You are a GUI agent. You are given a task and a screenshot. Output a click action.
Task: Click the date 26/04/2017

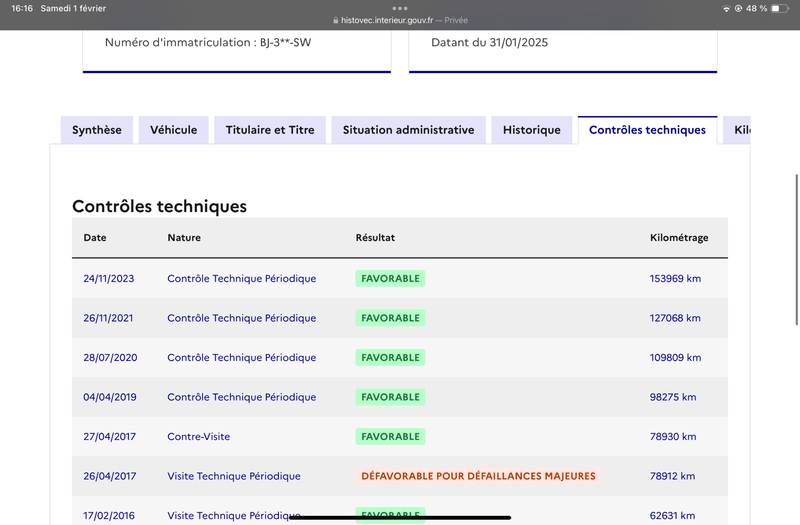click(x=110, y=476)
